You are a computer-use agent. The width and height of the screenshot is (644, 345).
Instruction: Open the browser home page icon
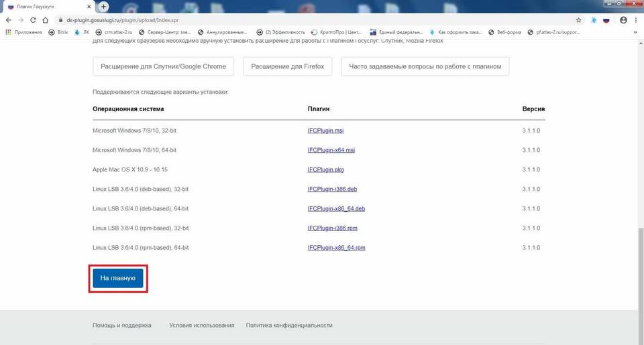click(x=46, y=20)
